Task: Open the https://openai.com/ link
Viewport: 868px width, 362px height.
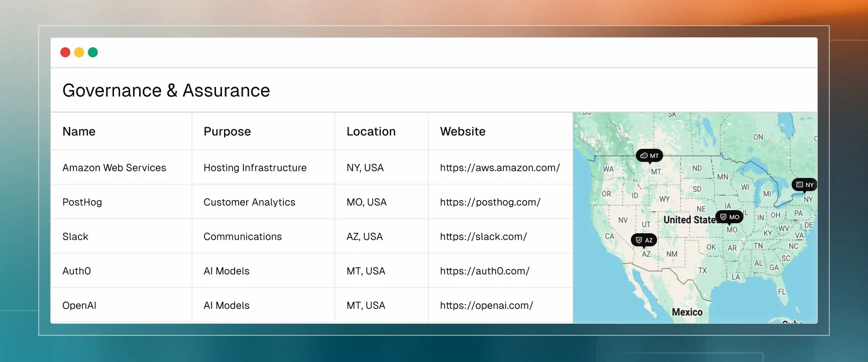Action: [x=486, y=306]
